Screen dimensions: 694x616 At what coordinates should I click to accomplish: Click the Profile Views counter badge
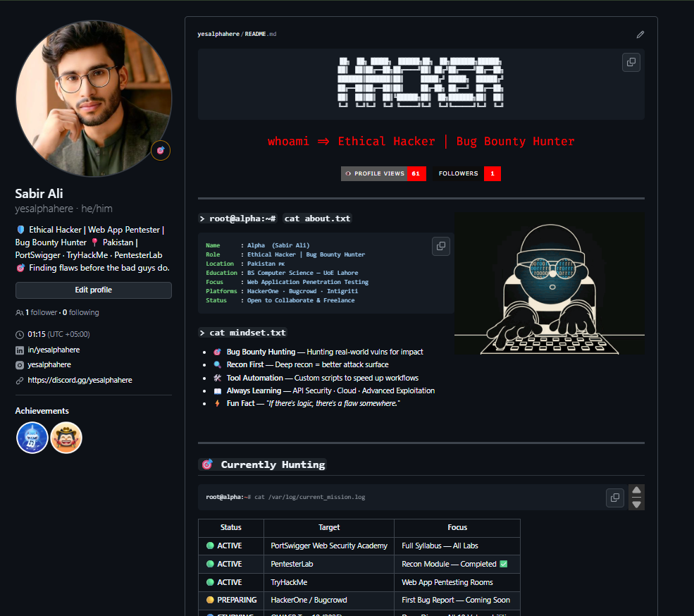[383, 173]
